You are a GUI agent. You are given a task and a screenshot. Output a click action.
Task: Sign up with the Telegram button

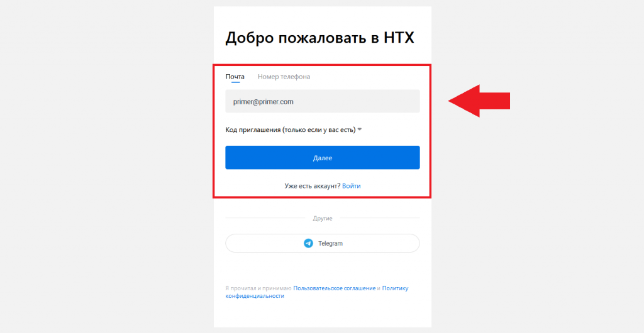[x=323, y=243]
